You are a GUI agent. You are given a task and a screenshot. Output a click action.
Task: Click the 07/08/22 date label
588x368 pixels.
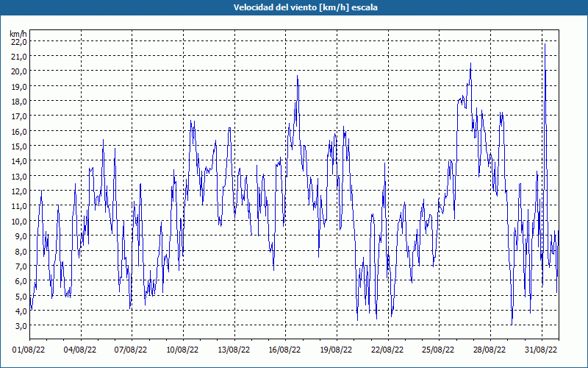pos(131,350)
